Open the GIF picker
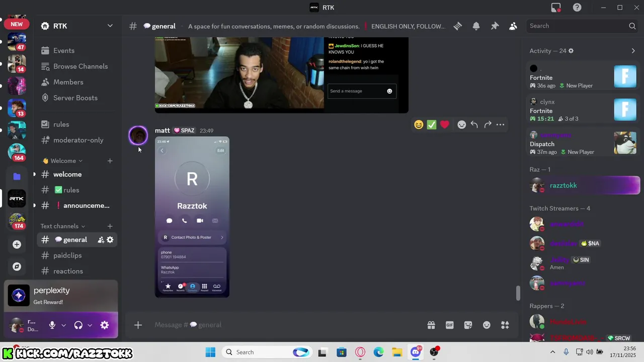Viewport: 644px width, 362px height. tap(450, 325)
